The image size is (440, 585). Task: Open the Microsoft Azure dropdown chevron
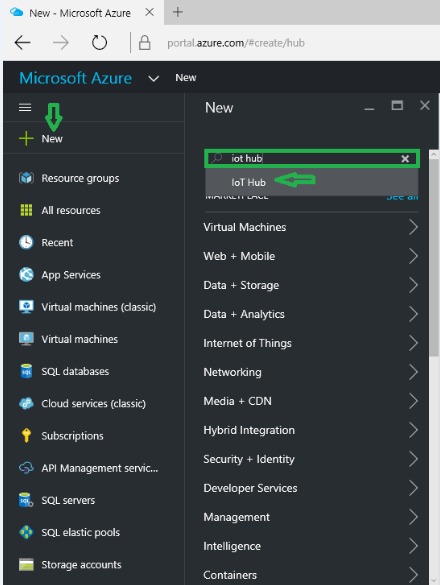tap(154, 78)
